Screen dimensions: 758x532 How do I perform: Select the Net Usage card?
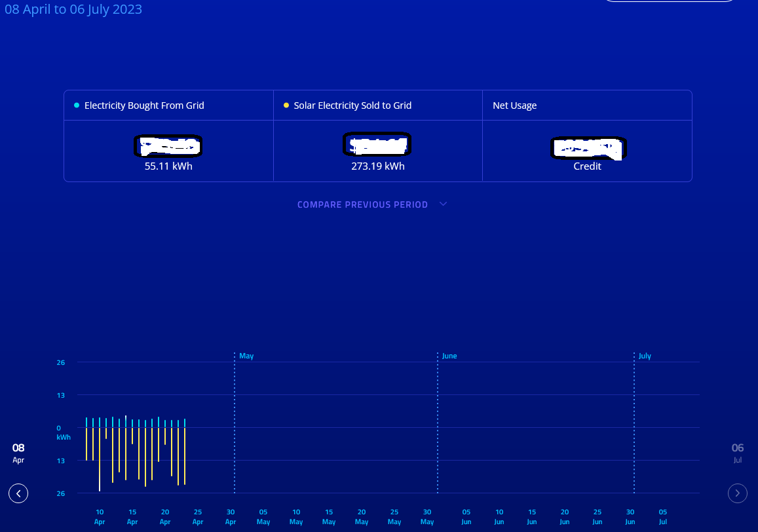[587, 136]
